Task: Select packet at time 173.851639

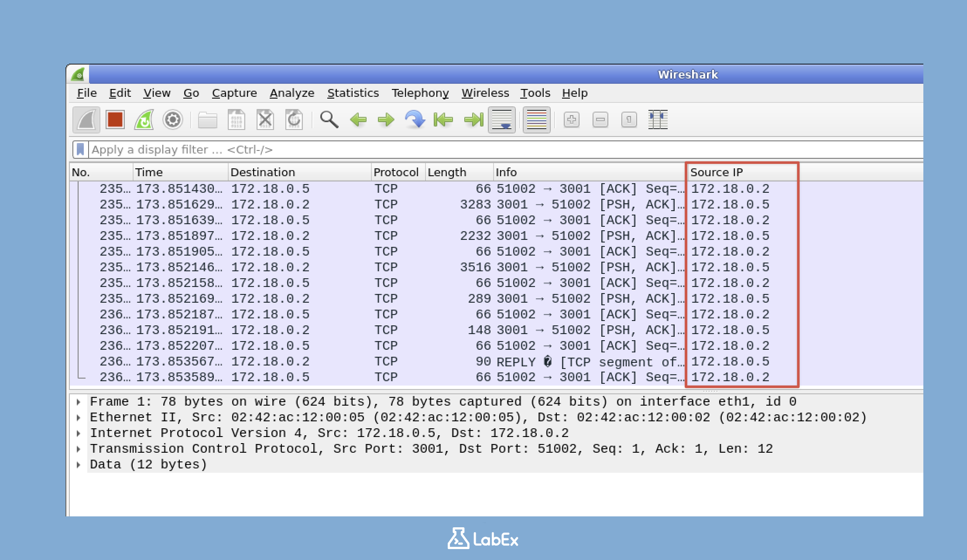Action: pyautogui.click(x=496, y=220)
